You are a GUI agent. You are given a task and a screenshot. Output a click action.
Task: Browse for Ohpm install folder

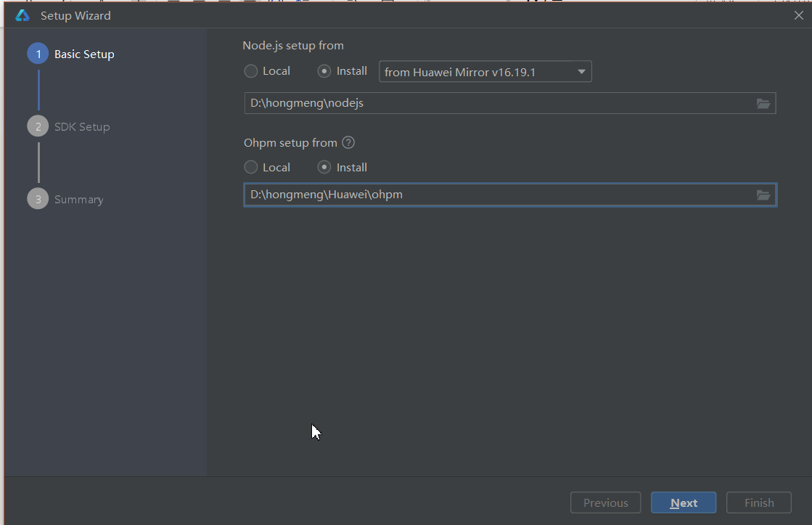pyautogui.click(x=763, y=195)
